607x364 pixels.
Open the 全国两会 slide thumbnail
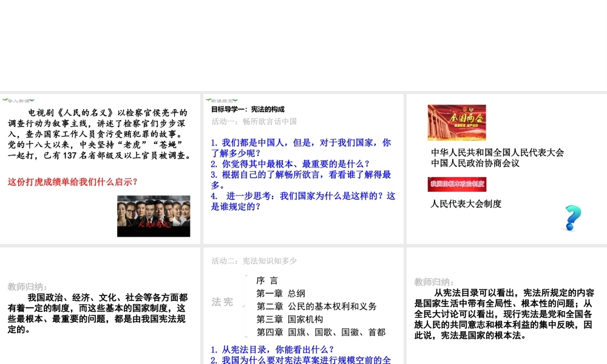pyautogui.click(x=507, y=169)
